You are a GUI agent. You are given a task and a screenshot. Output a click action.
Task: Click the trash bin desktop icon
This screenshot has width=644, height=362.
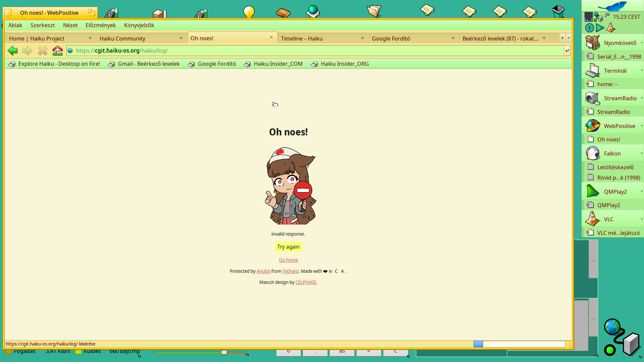[x=558, y=11]
